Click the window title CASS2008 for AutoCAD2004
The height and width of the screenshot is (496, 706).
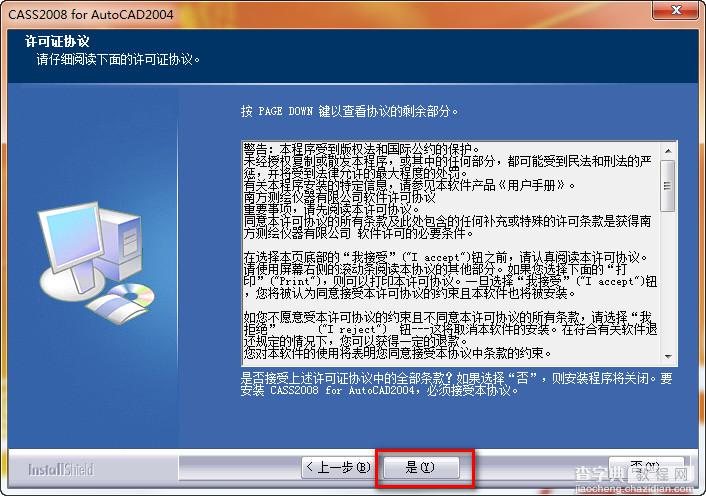coord(91,14)
